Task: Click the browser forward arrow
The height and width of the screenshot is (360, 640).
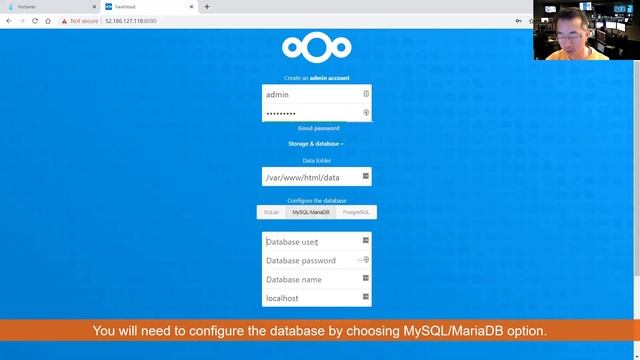Action: [22, 21]
